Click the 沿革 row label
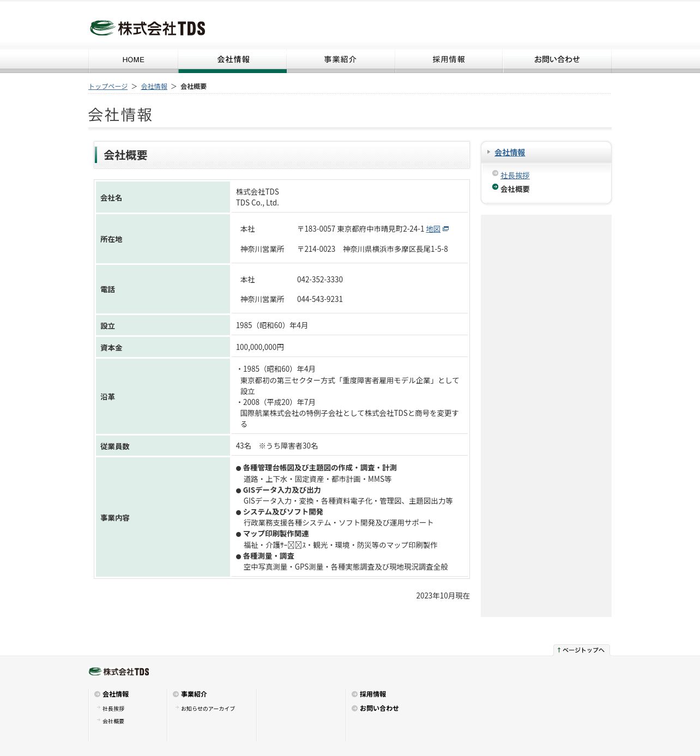Screen dimensions: 700x756 107,397
